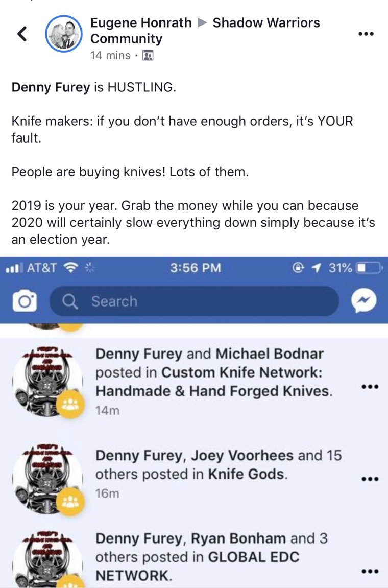Open the Custom Knife Network notification
This screenshot has width=388, height=588.
click(194, 382)
